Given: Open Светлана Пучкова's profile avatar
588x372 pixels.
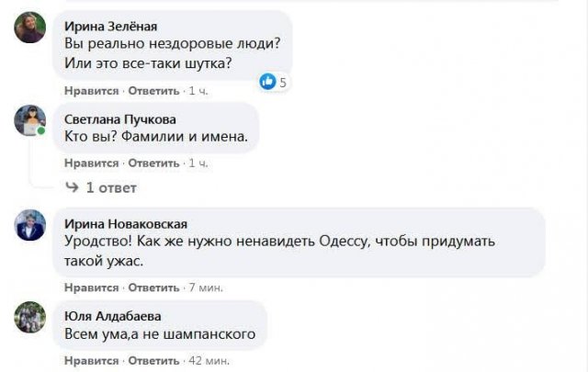Looking at the screenshot, I should coord(29,119).
